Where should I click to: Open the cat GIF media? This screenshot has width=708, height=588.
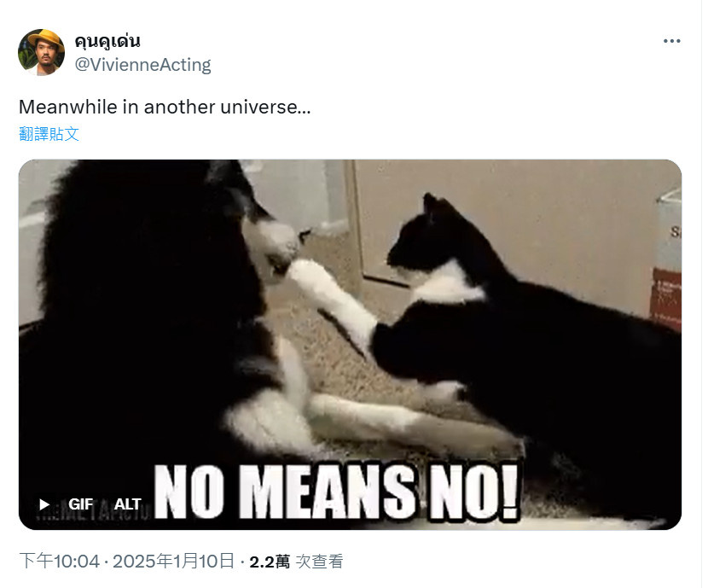[x=350, y=345]
